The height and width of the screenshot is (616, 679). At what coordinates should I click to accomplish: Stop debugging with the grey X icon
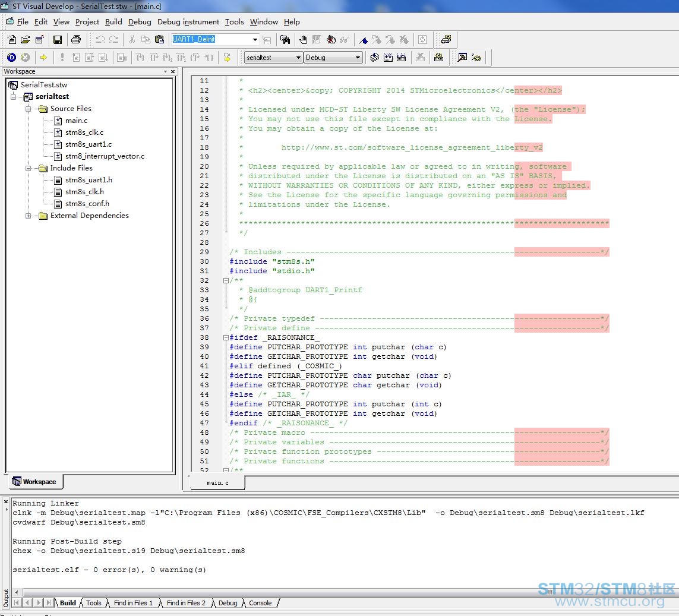(x=26, y=57)
